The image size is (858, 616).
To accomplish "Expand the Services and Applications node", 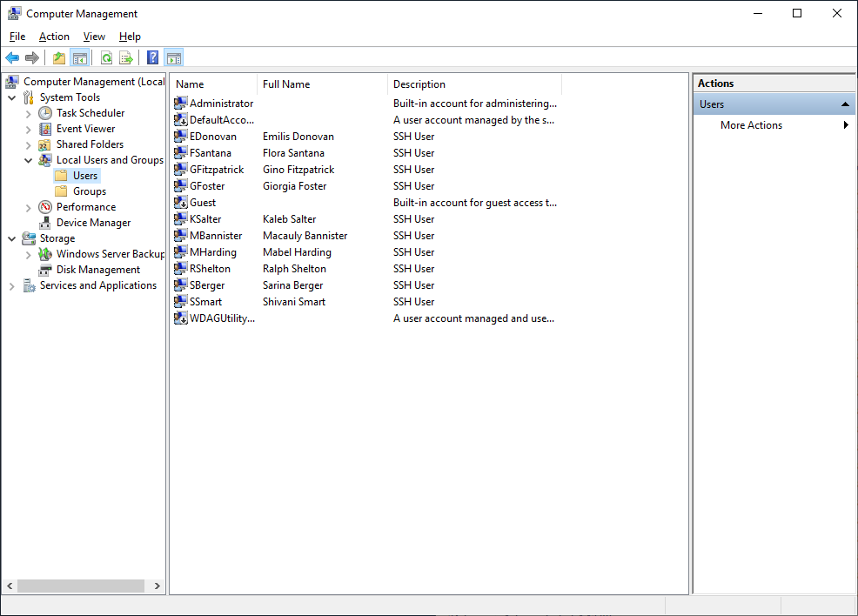I will pos(12,286).
